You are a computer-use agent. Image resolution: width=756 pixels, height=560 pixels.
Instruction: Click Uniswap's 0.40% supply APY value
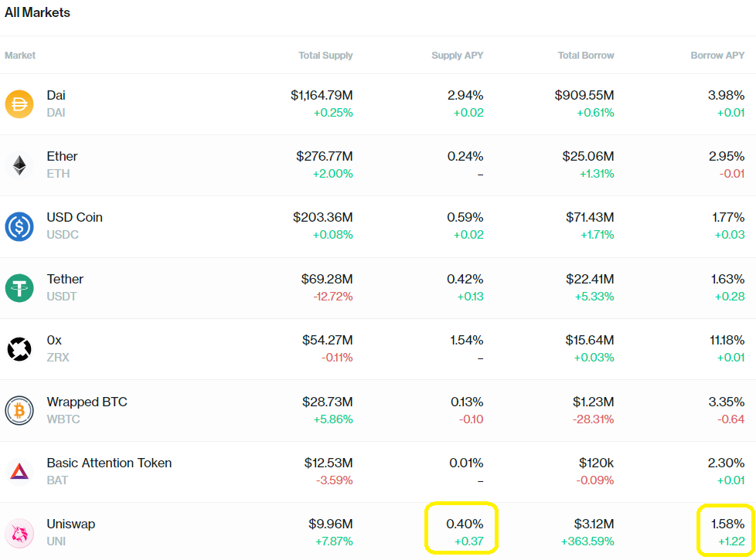point(465,524)
